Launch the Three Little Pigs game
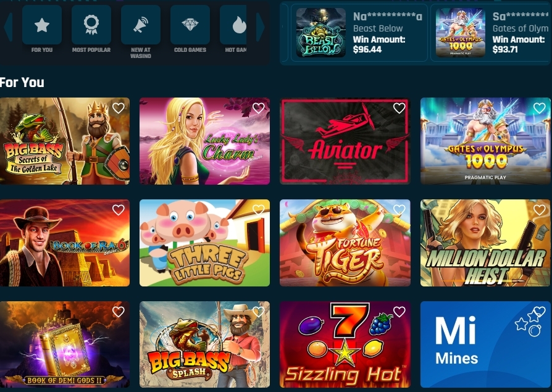The height and width of the screenshot is (392, 552). click(x=204, y=243)
